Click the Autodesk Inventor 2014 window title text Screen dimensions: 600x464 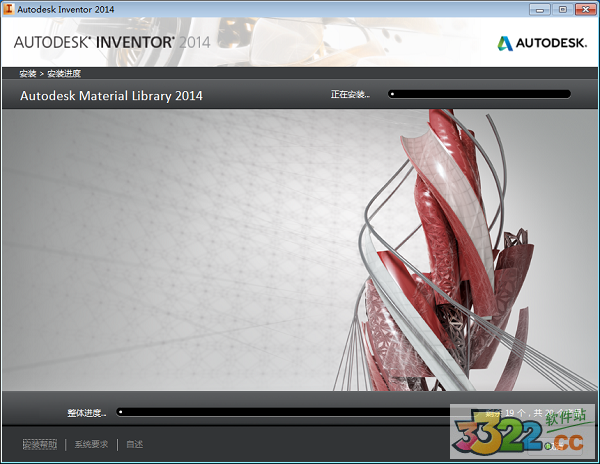coord(65,10)
